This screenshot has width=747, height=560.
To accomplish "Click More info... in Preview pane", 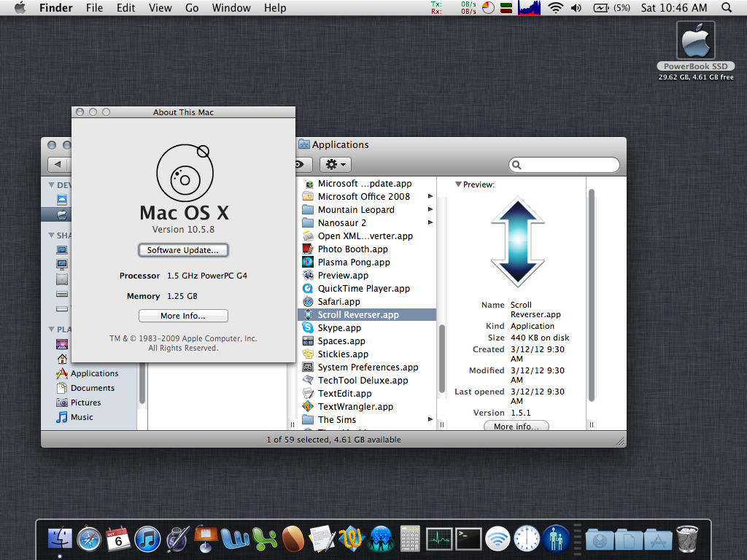I will pyautogui.click(x=516, y=426).
